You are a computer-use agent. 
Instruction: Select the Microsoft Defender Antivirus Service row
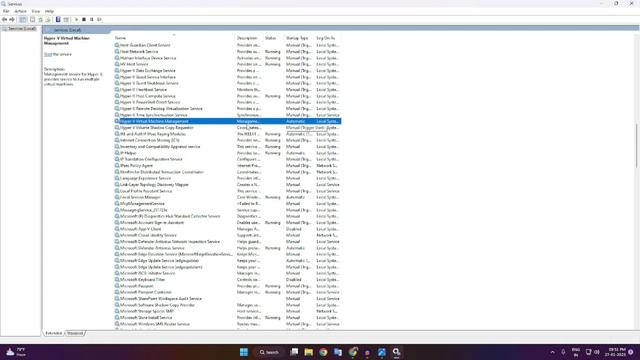pos(227,248)
